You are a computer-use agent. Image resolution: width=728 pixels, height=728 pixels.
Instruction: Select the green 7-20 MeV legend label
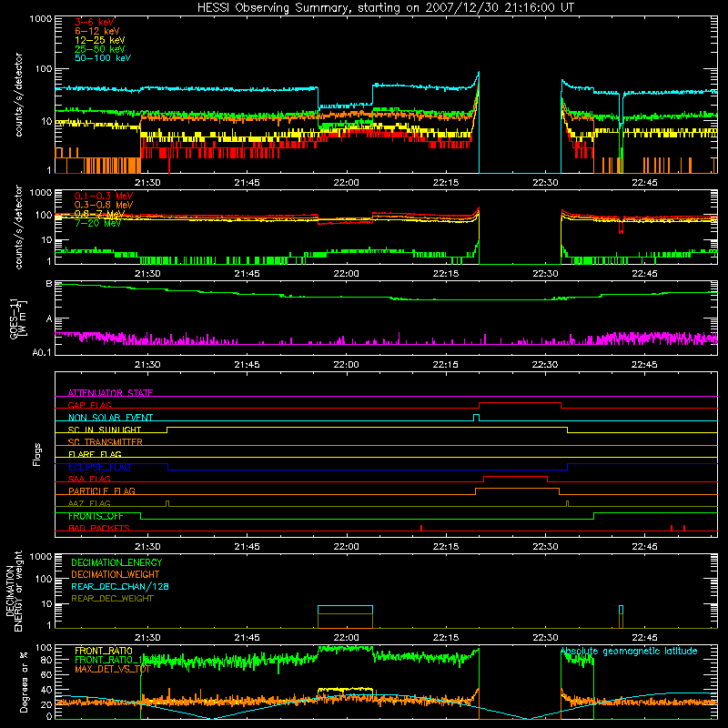click(98, 223)
